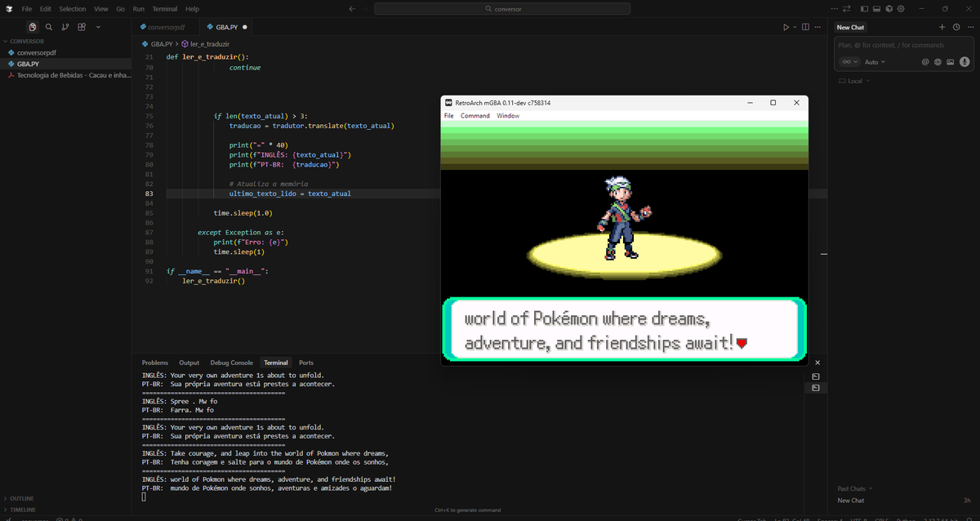Expand the OUTLINE section
Image resolution: width=980 pixels, height=521 pixels.
point(65,498)
